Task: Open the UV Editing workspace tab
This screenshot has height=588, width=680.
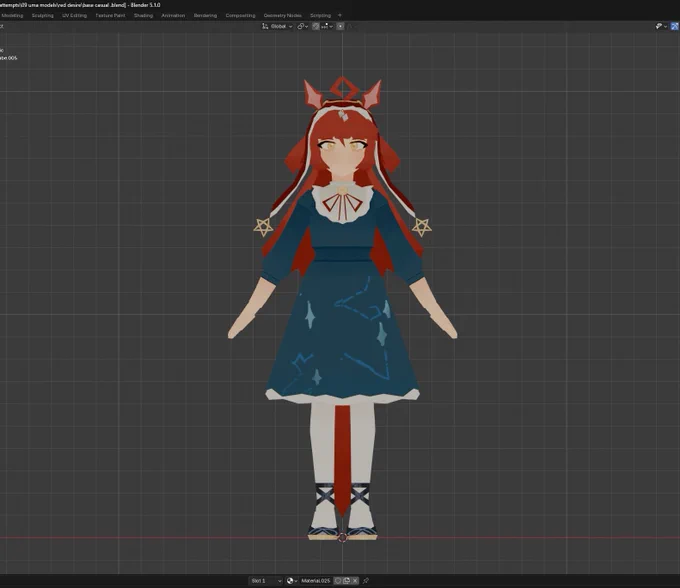Action: [74, 15]
